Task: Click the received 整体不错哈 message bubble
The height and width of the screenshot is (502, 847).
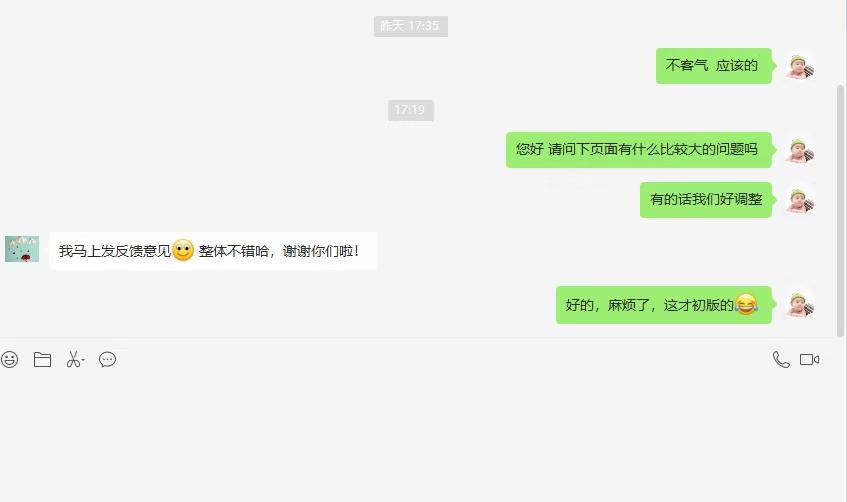Action: point(213,251)
